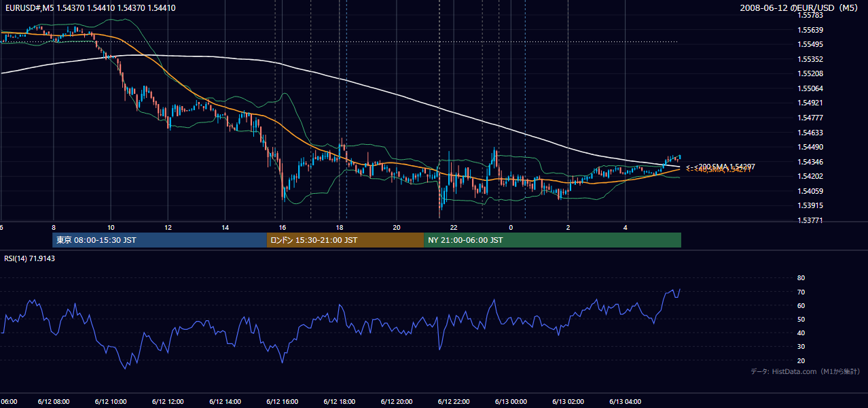Click price label 1.53915
This screenshot has height=408, width=868.
810,205
